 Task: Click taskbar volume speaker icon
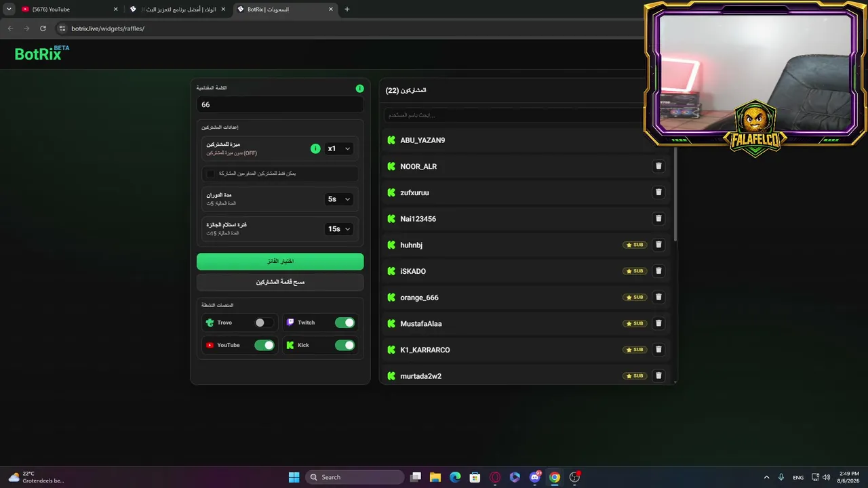point(826,477)
